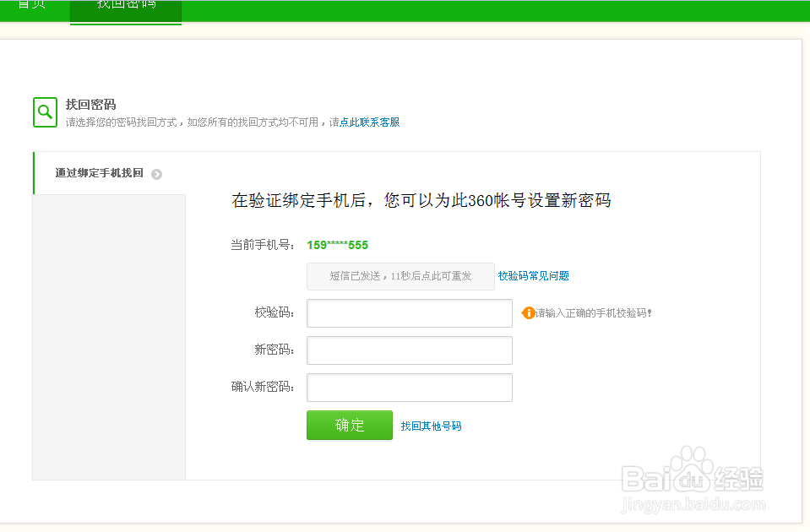Click the phone number 159*****555
Viewport: 810px width, 532px height.
click(337, 246)
